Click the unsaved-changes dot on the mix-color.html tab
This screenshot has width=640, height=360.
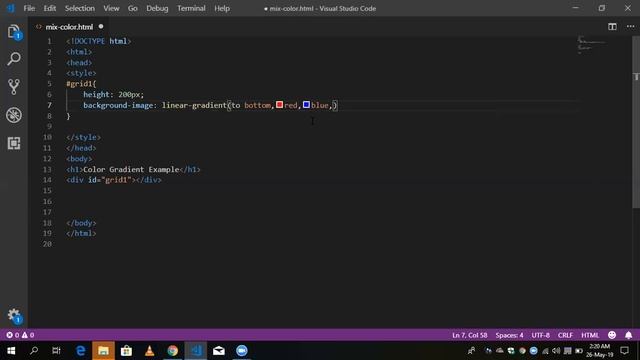[x=101, y=27]
